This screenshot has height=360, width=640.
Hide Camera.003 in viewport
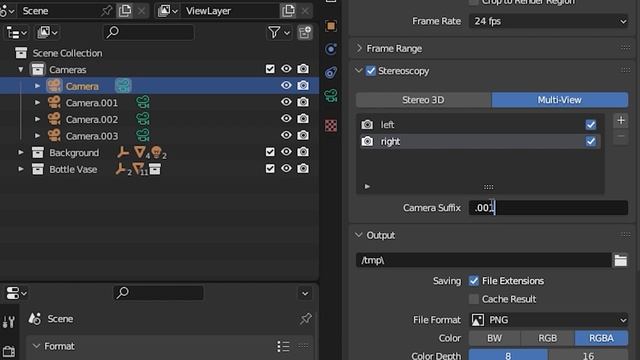(x=286, y=135)
